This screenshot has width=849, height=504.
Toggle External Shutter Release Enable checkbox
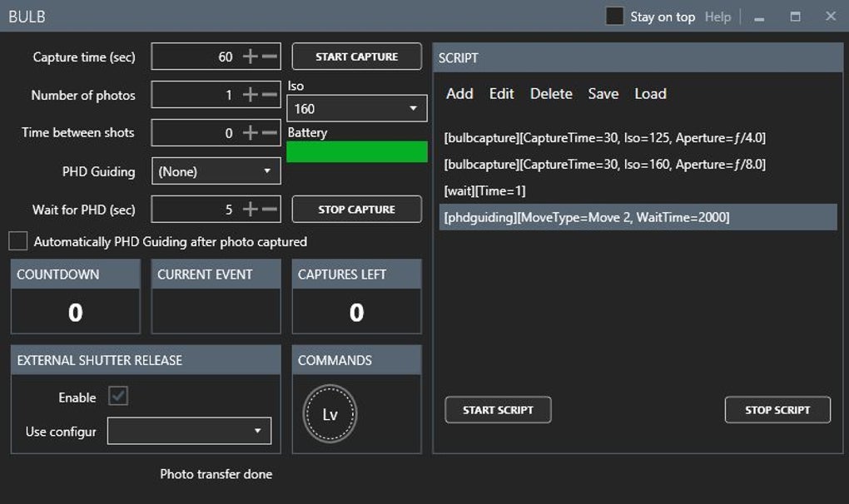click(118, 396)
